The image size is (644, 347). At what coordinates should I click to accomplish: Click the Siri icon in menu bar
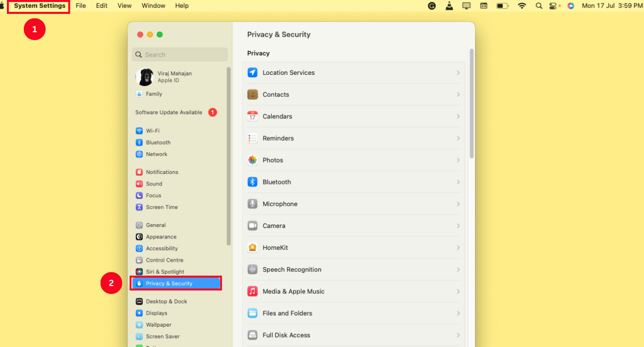click(x=571, y=6)
